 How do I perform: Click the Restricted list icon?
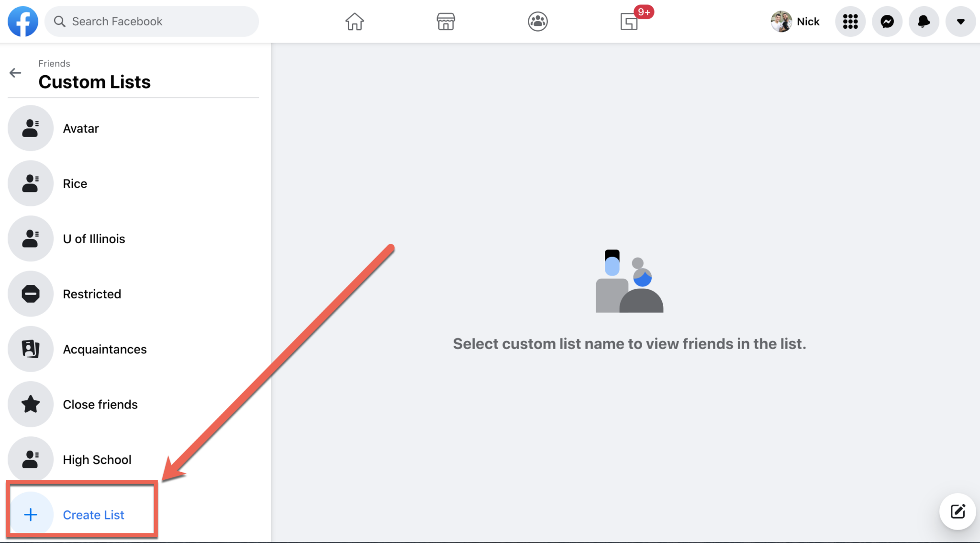[x=31, y=294]
